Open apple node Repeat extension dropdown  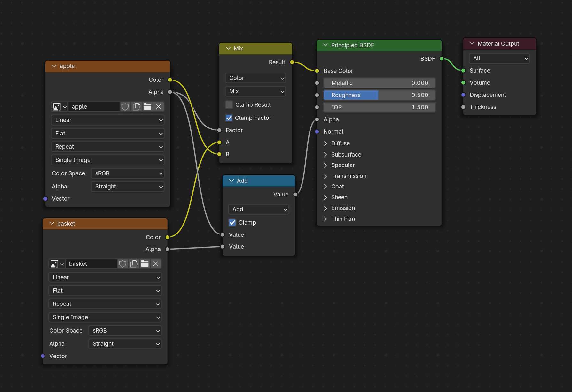pos(108,147)
